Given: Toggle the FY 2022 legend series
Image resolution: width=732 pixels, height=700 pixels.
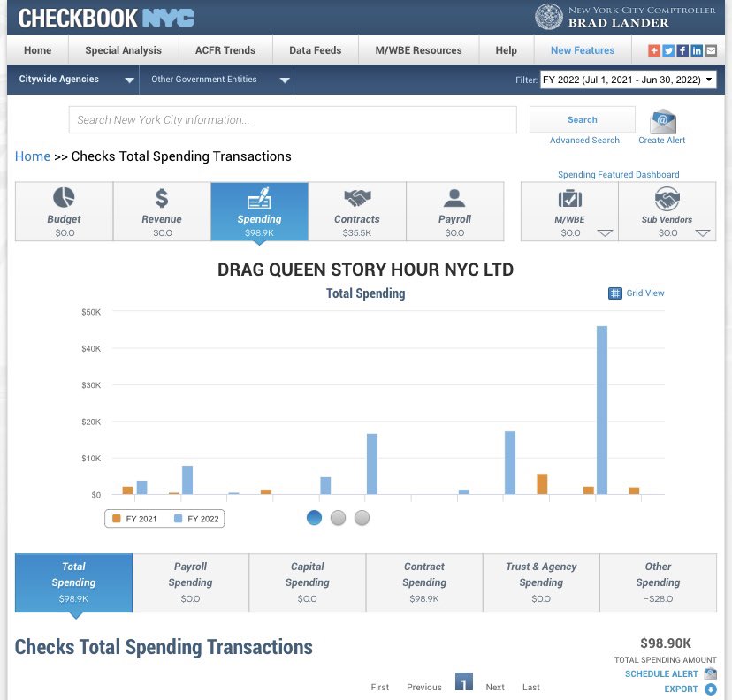Looking at the screenshot, I should tap(196, 519).
